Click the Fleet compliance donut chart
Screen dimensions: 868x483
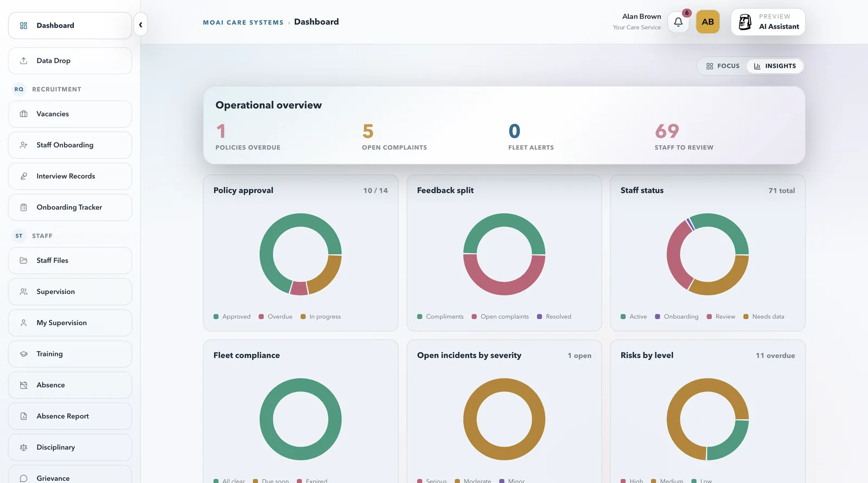coord(301,419)
